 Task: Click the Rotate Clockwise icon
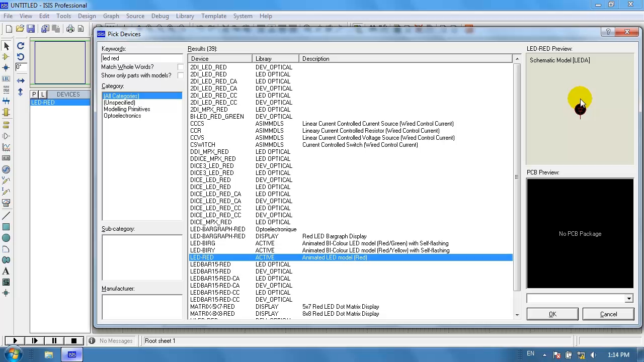tap(21, 46)
